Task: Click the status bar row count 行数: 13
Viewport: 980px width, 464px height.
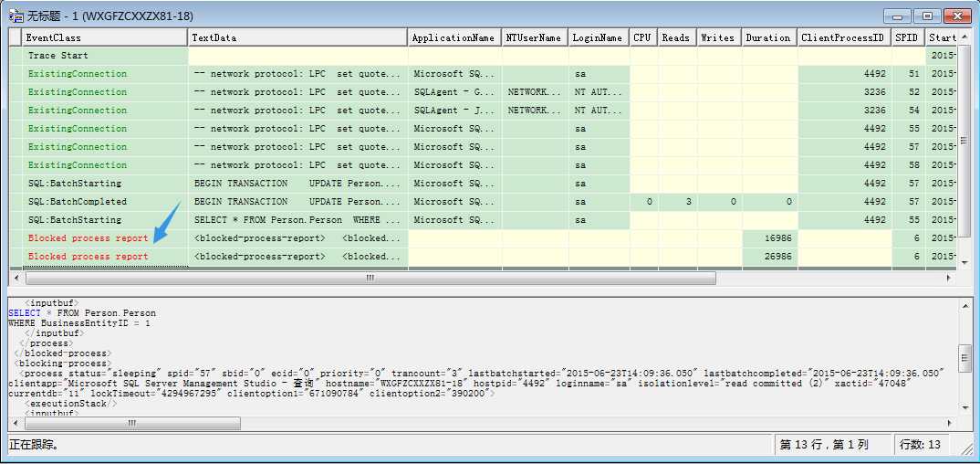Action: point(920,445)
